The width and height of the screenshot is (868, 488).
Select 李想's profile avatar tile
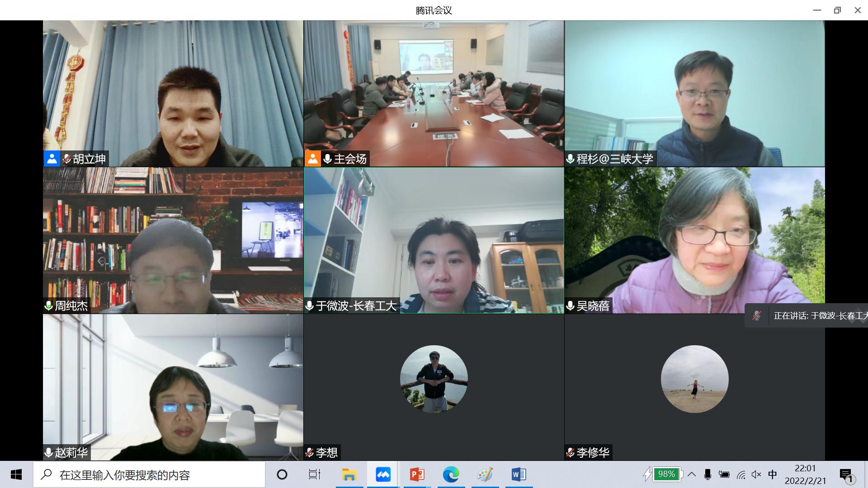click(434, 379)
